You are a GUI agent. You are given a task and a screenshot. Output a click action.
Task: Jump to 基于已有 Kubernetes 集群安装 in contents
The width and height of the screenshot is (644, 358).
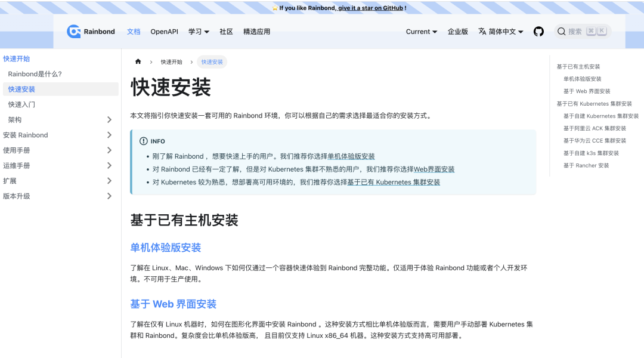tap(595, 104)
